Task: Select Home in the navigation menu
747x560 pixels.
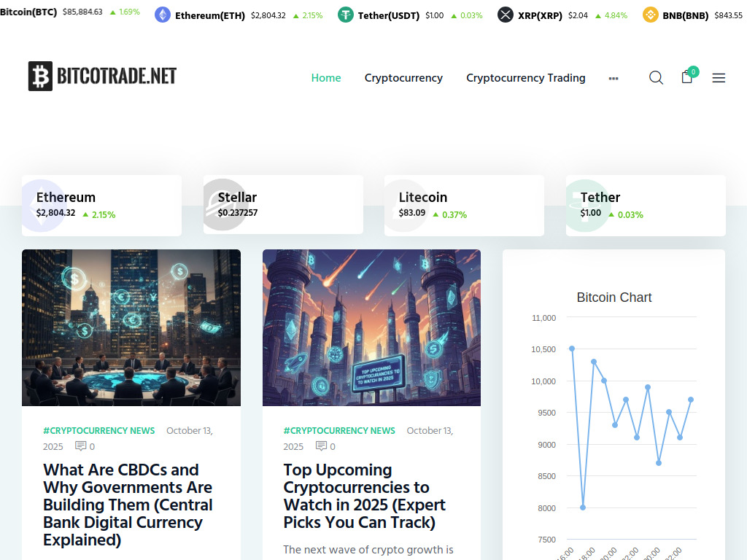Action: pos(326,77)
